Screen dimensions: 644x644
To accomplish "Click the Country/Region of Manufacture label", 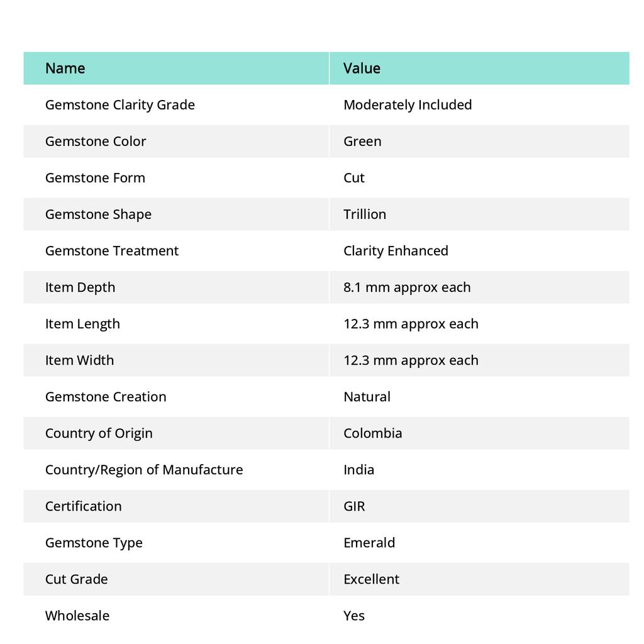I will 144,469.
